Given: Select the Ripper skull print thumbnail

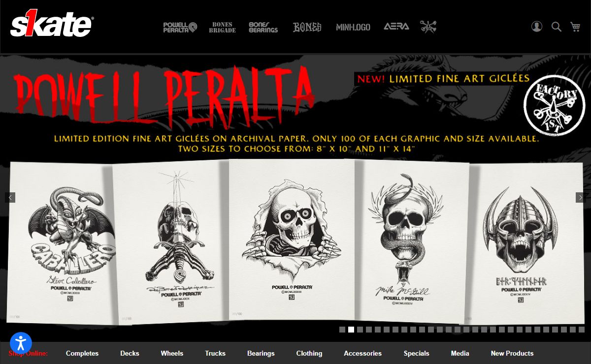Looking at the screenshot, I should pyautogui.click(x=292, y=239).
